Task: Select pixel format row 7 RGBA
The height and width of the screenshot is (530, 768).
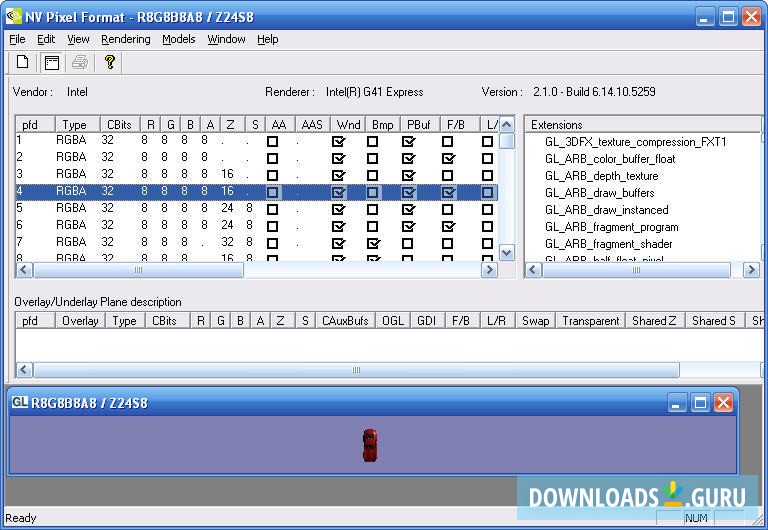Action: coord(257,243)
